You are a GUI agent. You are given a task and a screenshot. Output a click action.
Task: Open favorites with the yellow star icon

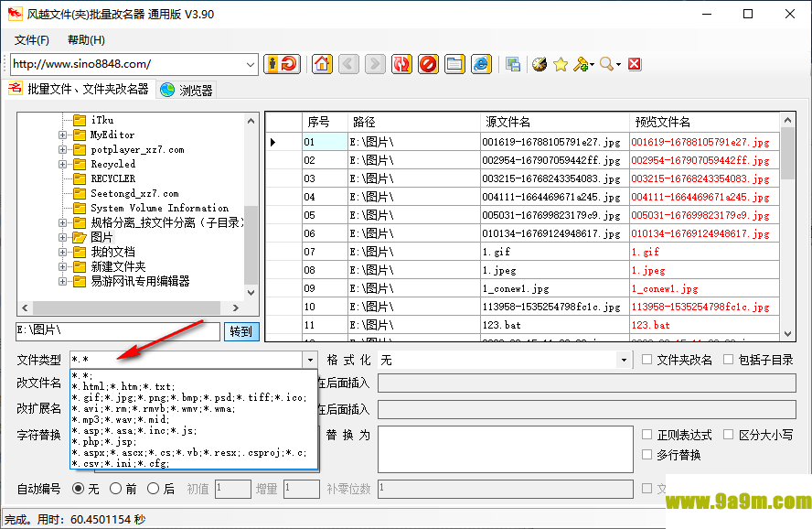(x=561, y=64)
